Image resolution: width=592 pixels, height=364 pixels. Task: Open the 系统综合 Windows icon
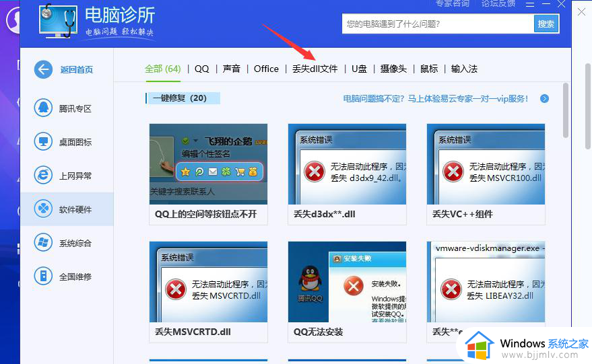pyautogui.click(x=43, y=242)
